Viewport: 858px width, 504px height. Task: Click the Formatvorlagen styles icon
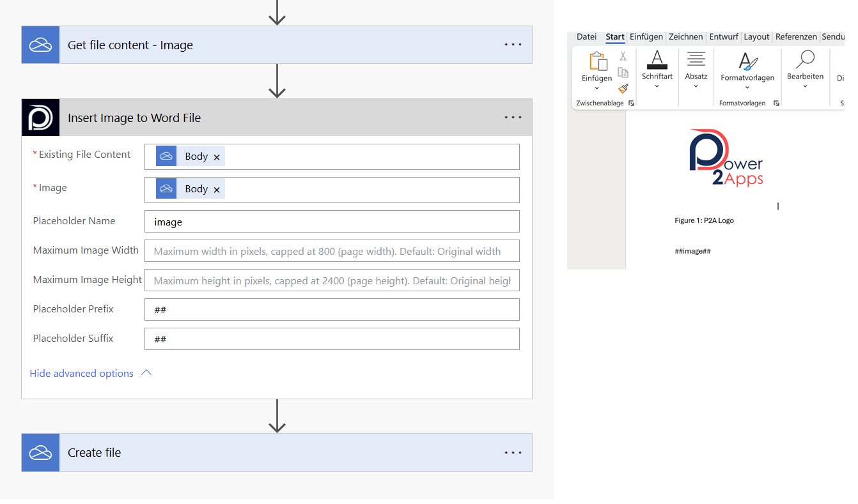pyautogui.click(x=747, y=62)
